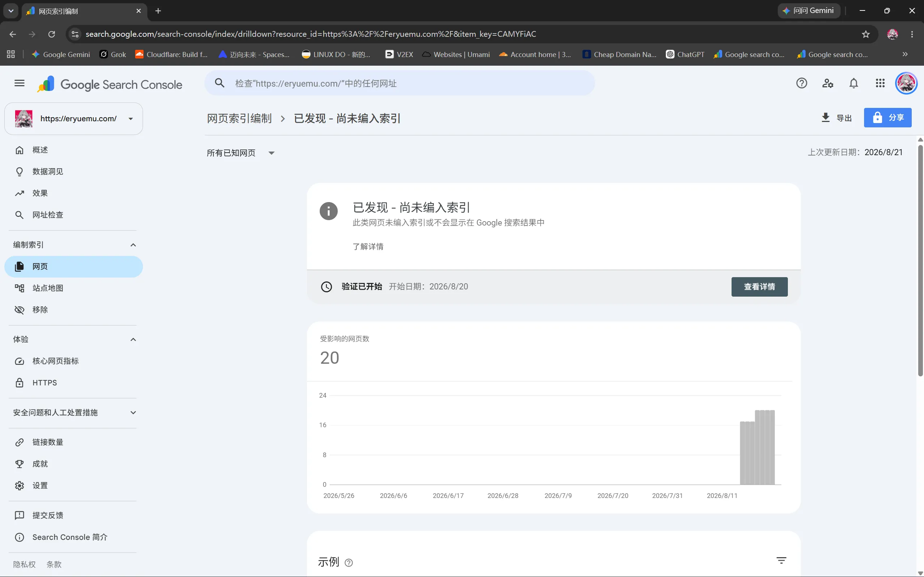Click the browser address bar URL
The height and width of the screenshot is (577, 924).
pos(311,34)
